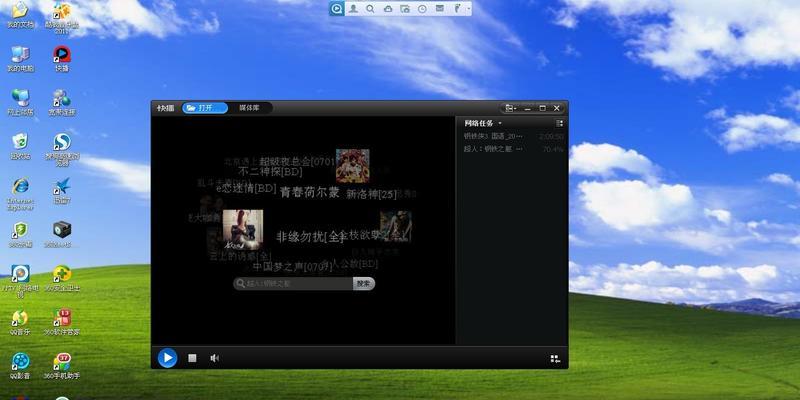The image size is (800, 400).
Task: Select the first network task ending in 国语
Action: 514,136
